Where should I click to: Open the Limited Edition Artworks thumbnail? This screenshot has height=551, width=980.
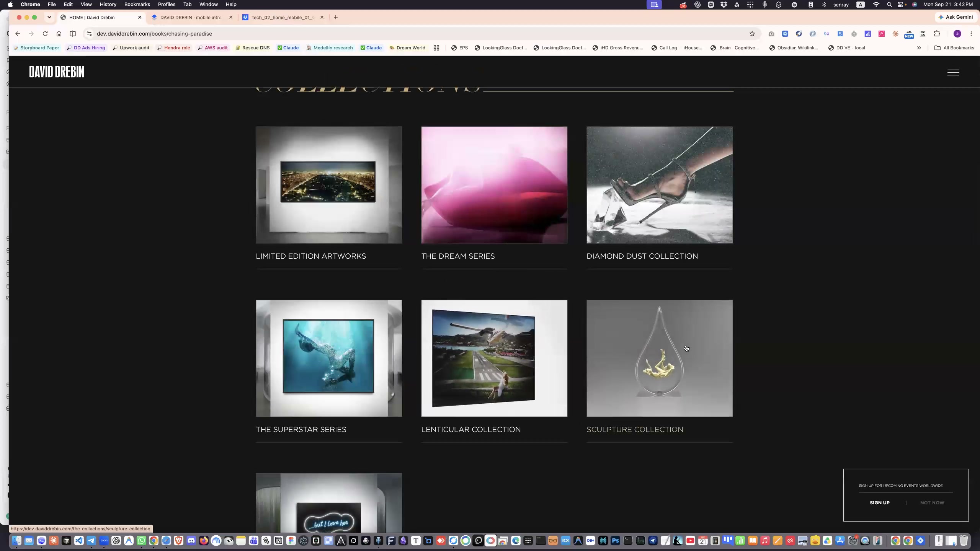pyautogui.click(x=329, y=185)
